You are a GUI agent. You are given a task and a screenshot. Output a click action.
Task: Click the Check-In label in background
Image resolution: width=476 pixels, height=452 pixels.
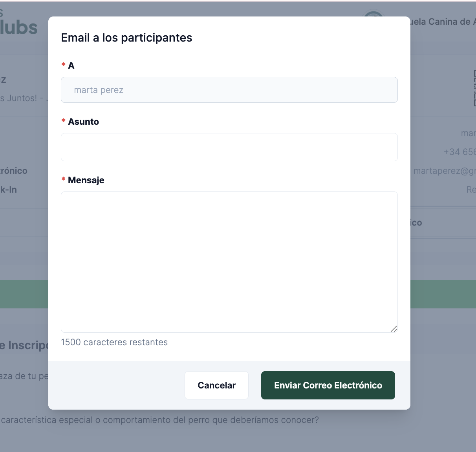9,190
